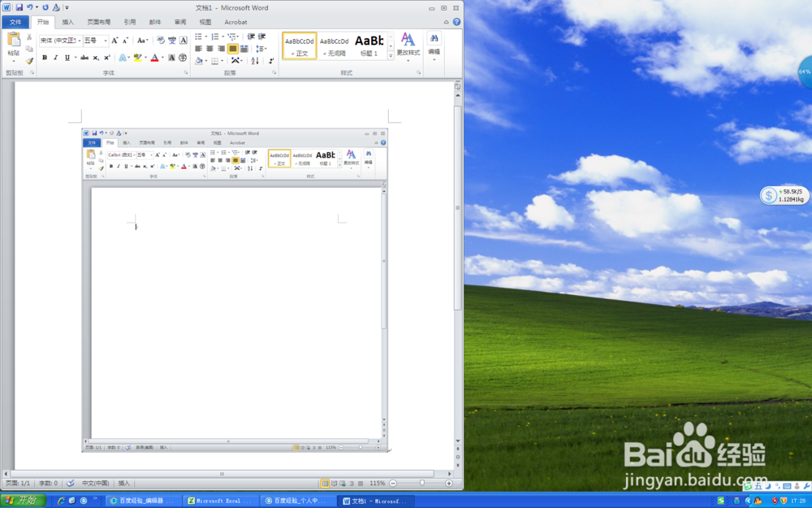Screen dimensions: 812x508
Task: Apply distributed alignment to paragraph
Action: [x=244, y=49]
